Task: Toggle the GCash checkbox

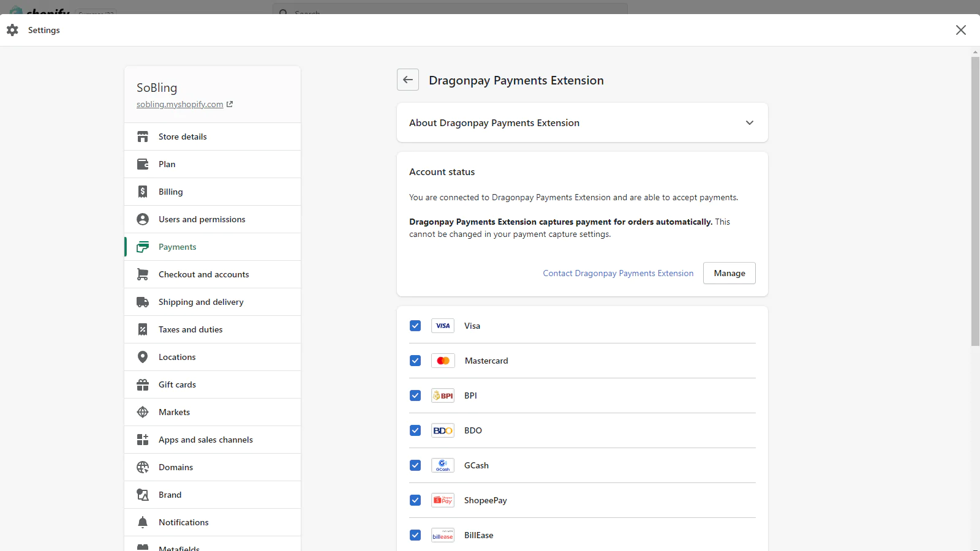Action: coord(415,465)
